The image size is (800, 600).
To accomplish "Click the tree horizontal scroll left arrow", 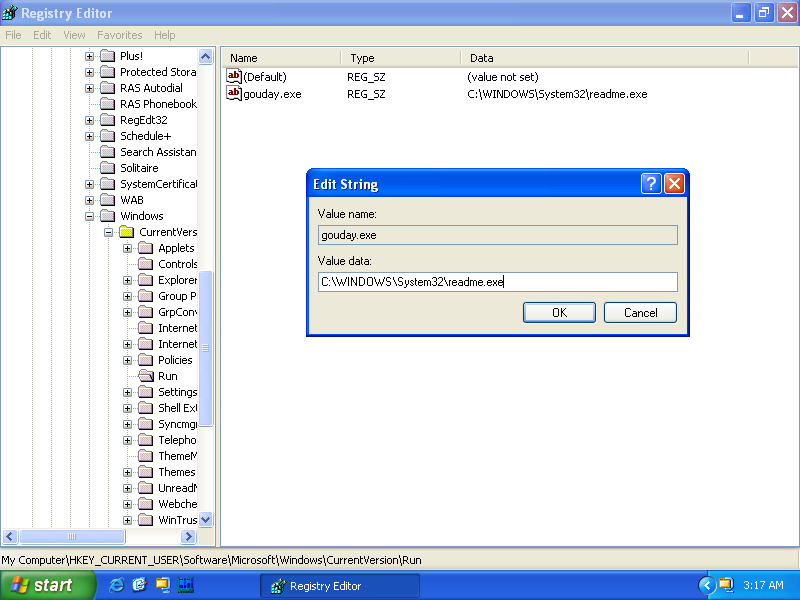I will pyautogui.click(x=10, y=536).
